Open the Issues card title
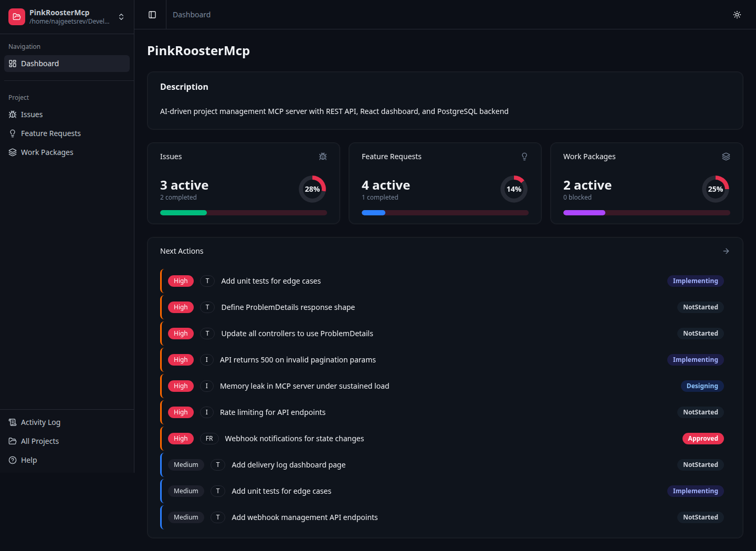Viewport: 756px width, 551px height. pos(171,157)
